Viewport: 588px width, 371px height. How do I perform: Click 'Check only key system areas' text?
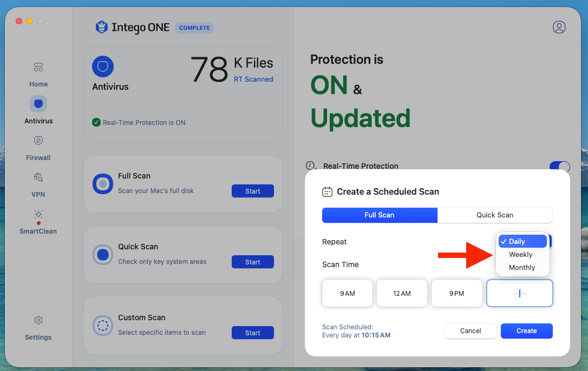(x=162, y=262)
